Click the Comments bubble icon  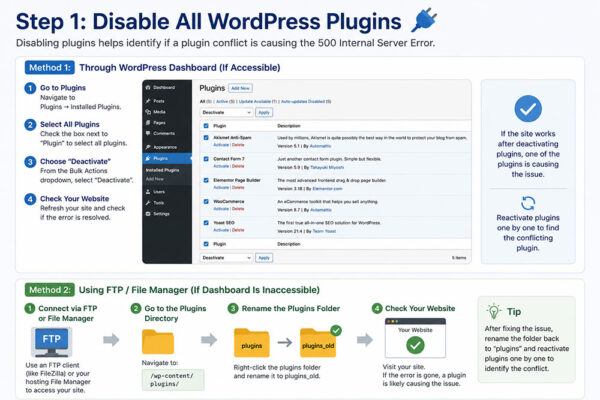148,133
